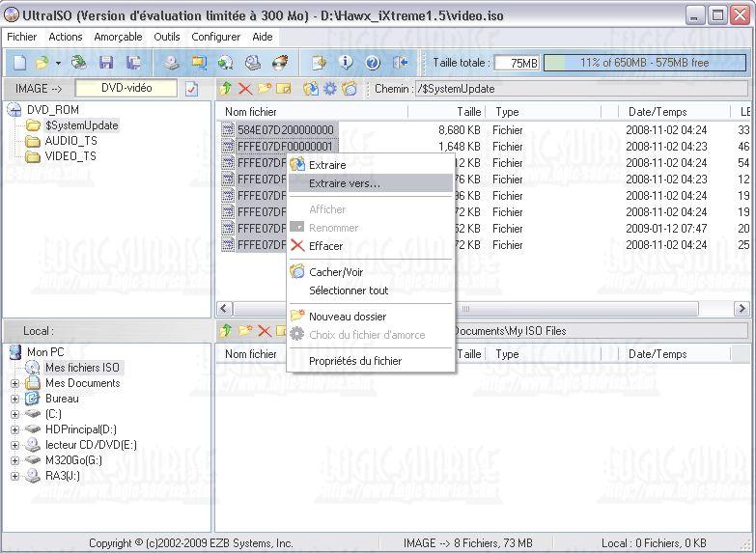Open the Fichier menu
This screenshot has height=553, width=756.
21,37
